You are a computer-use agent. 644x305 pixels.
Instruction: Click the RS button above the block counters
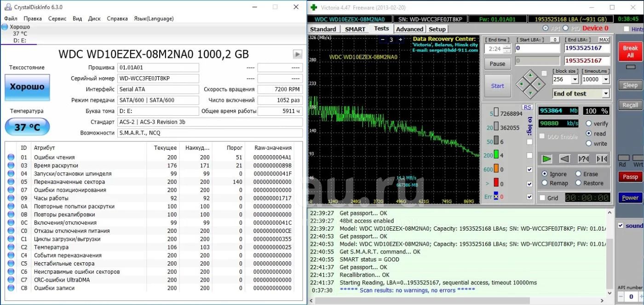click(528, 107)
